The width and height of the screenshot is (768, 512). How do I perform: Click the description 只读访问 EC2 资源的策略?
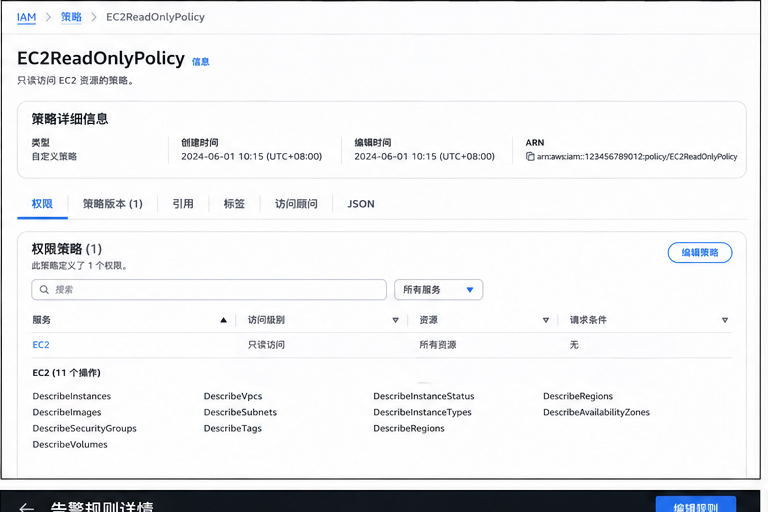(x=76, y=80)
